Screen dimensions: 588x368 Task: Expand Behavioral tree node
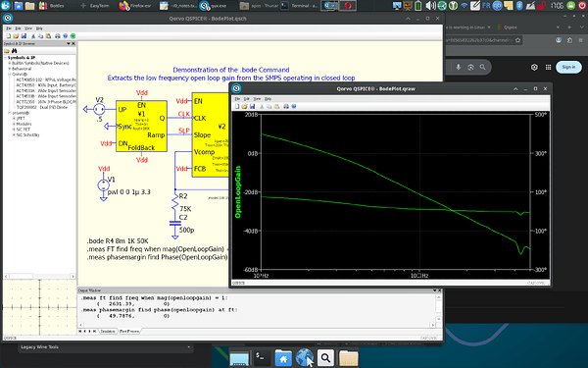pyautogui.click(x=10, y=69)
